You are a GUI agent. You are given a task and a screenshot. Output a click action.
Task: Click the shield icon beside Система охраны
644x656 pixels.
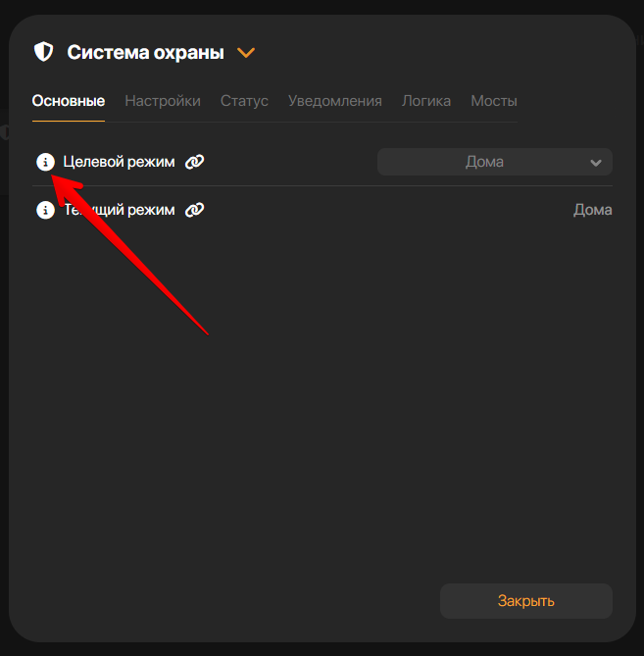pyautogui.click(x=43, y=52)
